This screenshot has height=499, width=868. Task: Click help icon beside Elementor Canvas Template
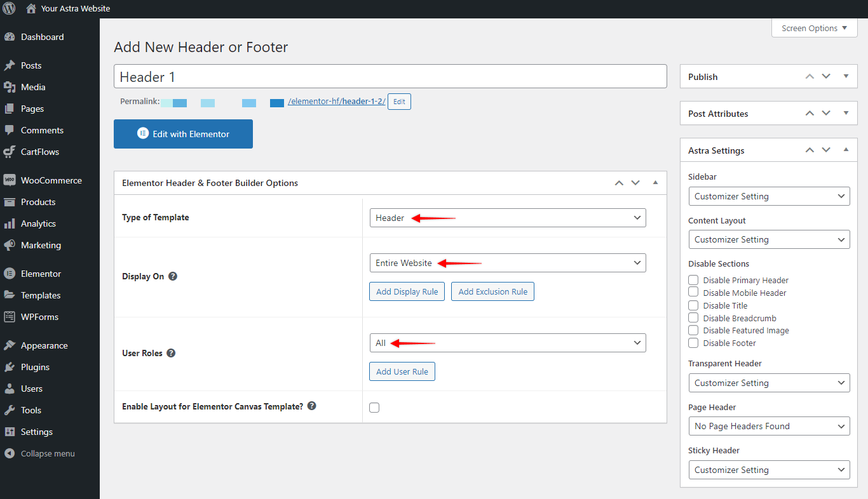pyautogui.click(x=312, y=406)
